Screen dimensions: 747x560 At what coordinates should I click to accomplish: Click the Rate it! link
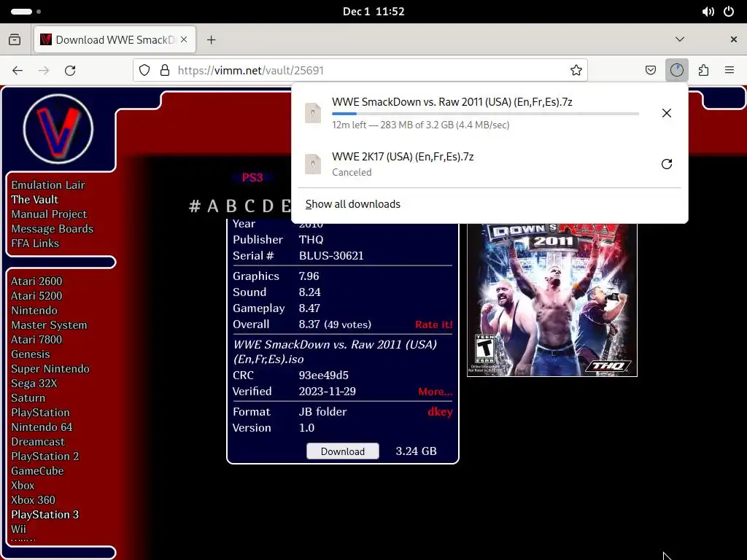click(x=433, y=324)
